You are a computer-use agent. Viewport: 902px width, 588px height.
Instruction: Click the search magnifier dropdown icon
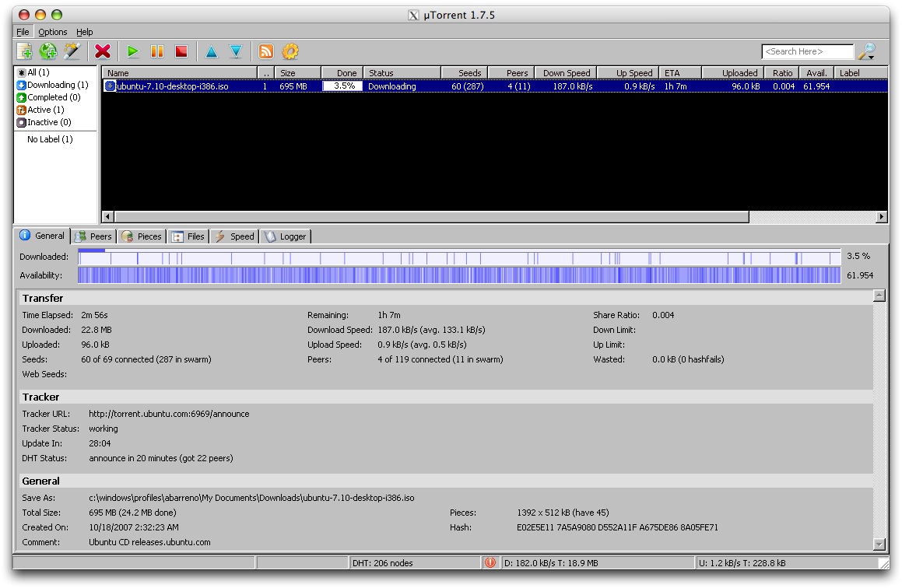(867, 52)
